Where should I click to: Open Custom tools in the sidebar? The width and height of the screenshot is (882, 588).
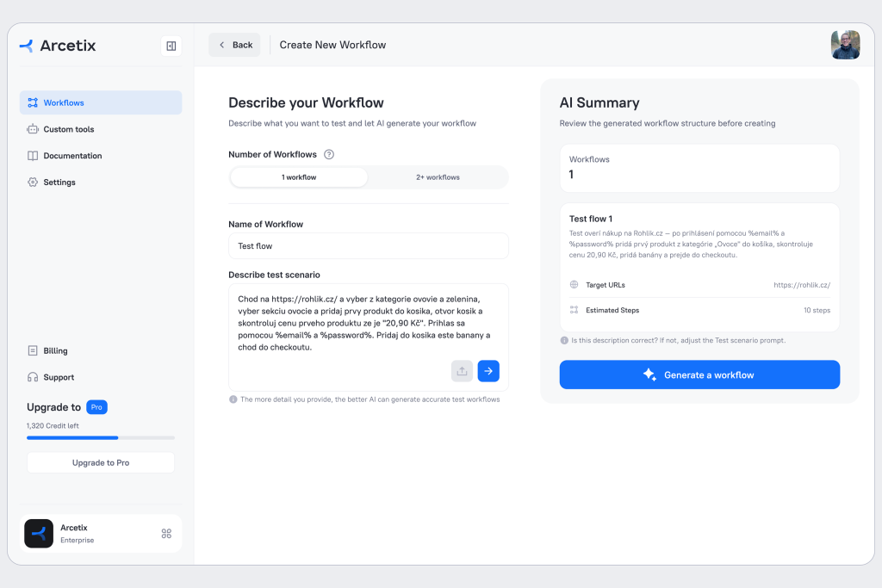coord(69,129)
